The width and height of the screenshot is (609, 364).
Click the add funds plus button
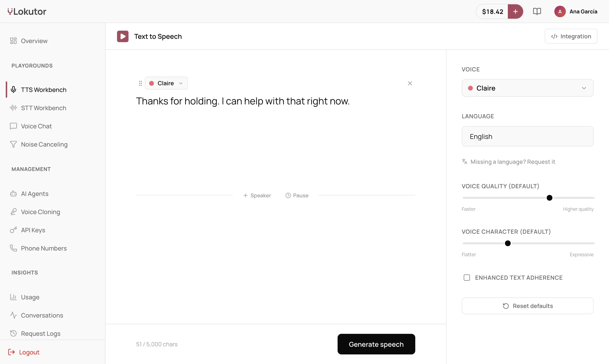pyautogui.click(x=515, y=11)
